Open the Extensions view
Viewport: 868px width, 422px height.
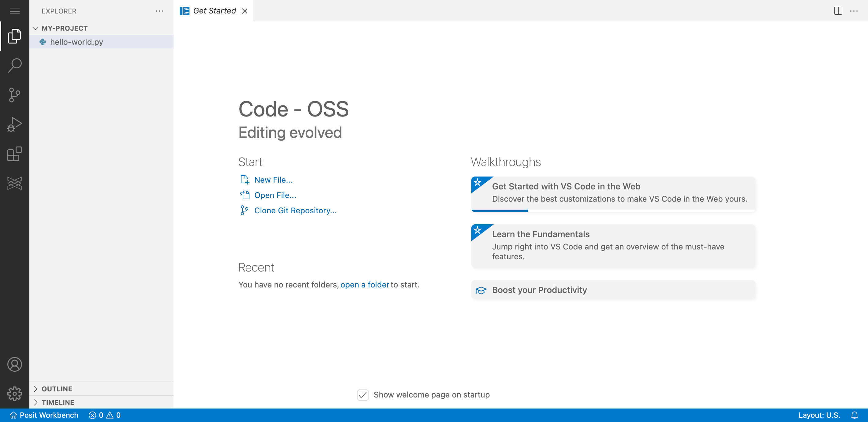pos(14,154)
